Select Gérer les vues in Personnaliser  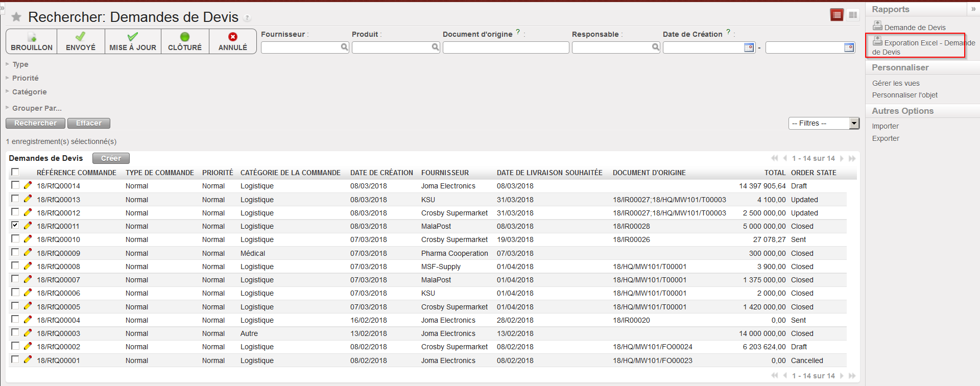[895, 83]
